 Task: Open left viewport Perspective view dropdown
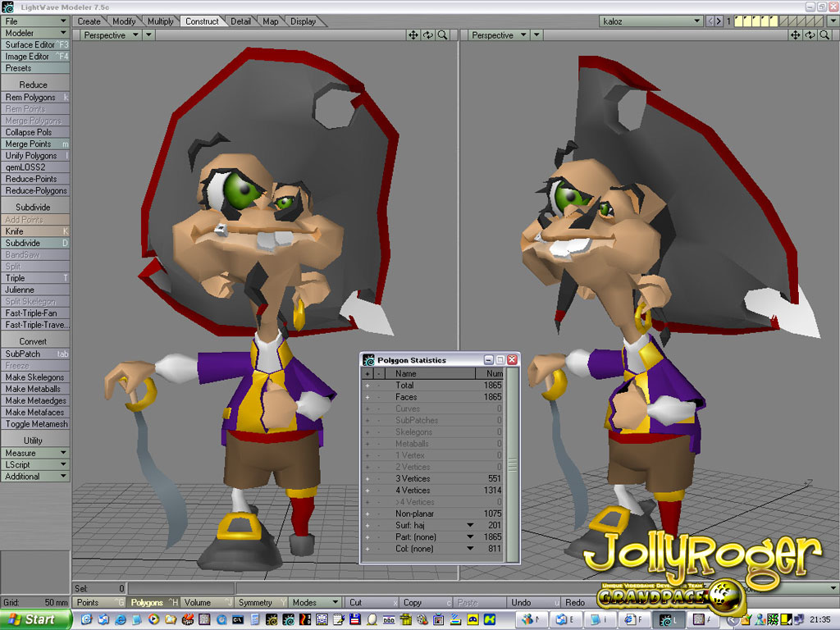pyautogui.click(x=112, y=34)
